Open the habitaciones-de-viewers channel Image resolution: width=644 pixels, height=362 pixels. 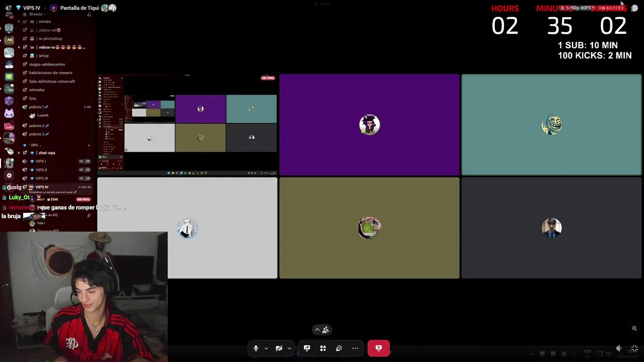point(56,73)
